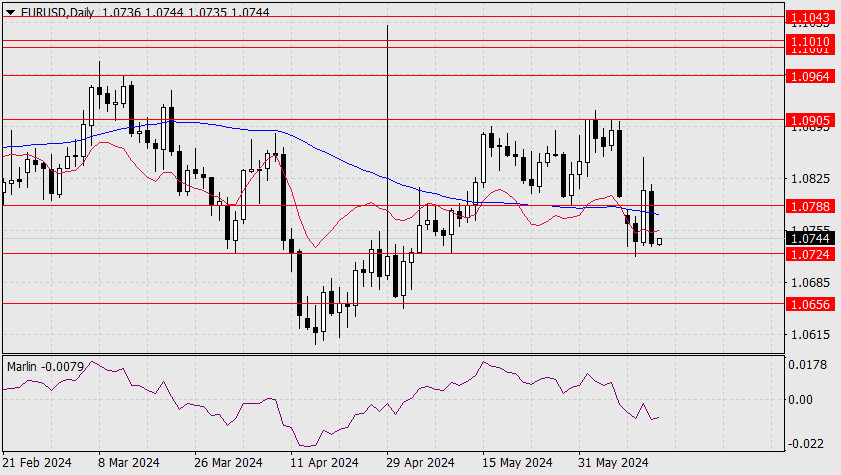841x475 pixels.
Task: Click the latest small white candle
Action: (x=659, y=242)
